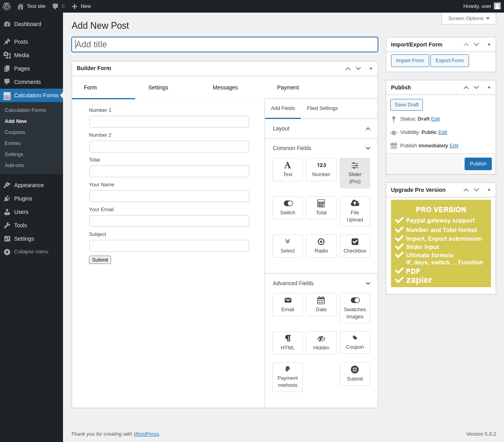504x442 pixels.
Task: Expand the Layout section
Action: click(321, 129)
